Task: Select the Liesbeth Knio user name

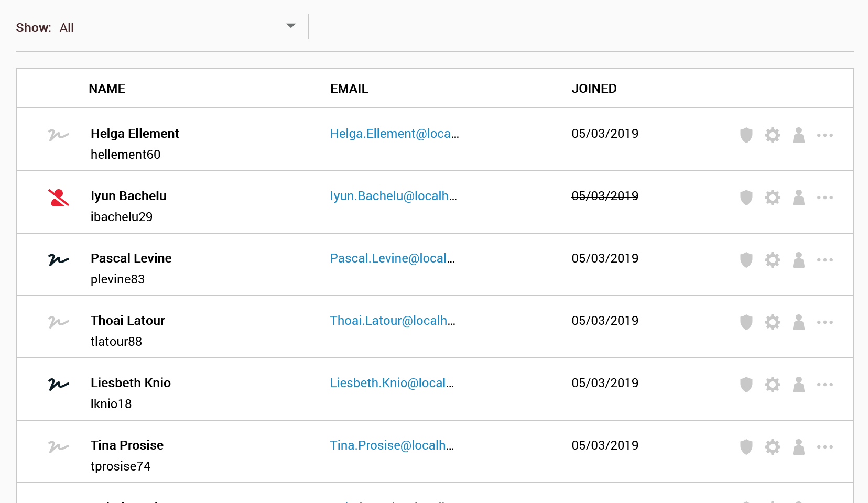Action: (x=131, y=383)
